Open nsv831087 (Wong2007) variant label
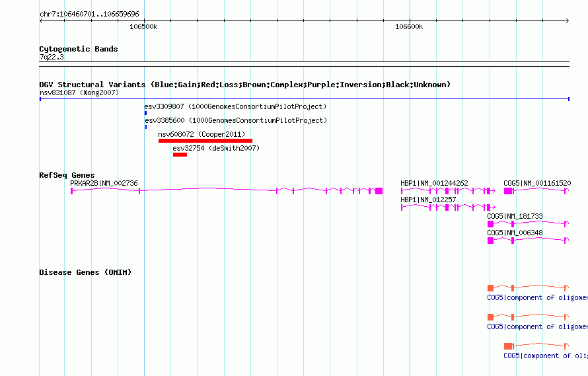 (79, 93)
